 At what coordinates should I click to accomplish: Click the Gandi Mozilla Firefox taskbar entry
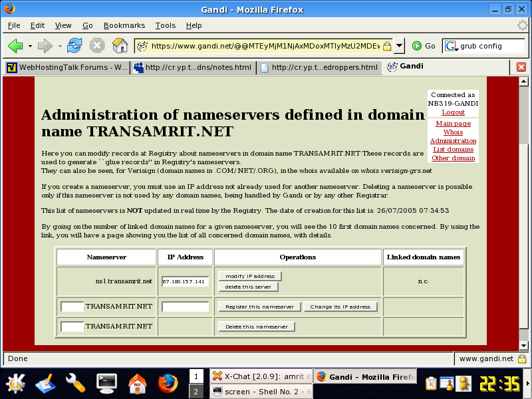click(x=365, y=376)
